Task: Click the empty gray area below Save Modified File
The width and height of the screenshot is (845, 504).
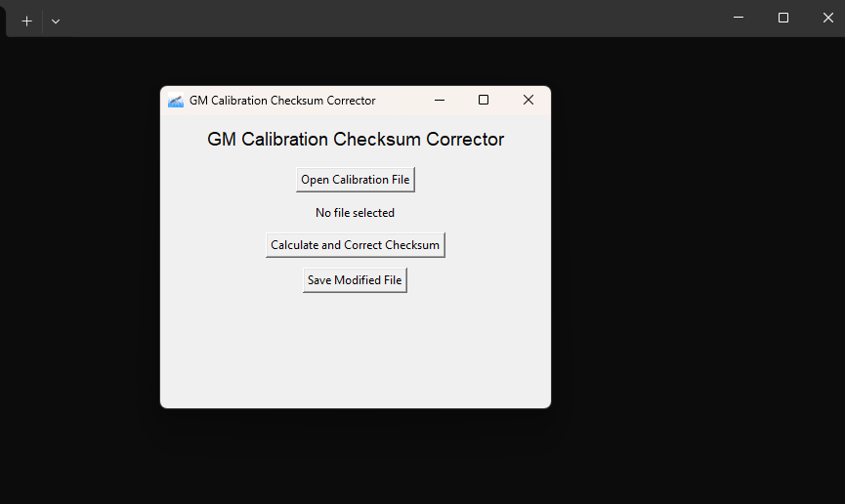Action: [355, 352]
